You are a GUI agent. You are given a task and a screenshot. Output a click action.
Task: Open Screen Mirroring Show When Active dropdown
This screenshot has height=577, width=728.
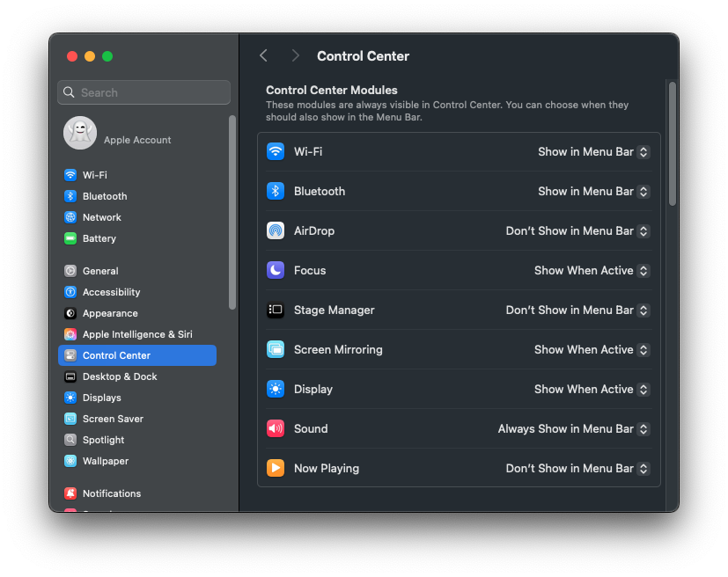pyautogui.click(x=592, y=350)
